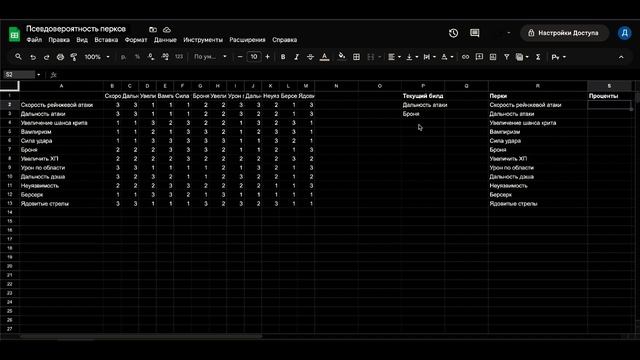Format the cell as percent
The image size is (640, 360).
[x=137, y=57]
